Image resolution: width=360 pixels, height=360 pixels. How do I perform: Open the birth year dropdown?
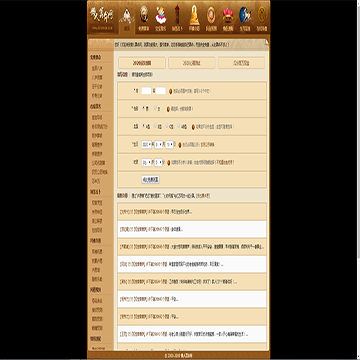147,145
